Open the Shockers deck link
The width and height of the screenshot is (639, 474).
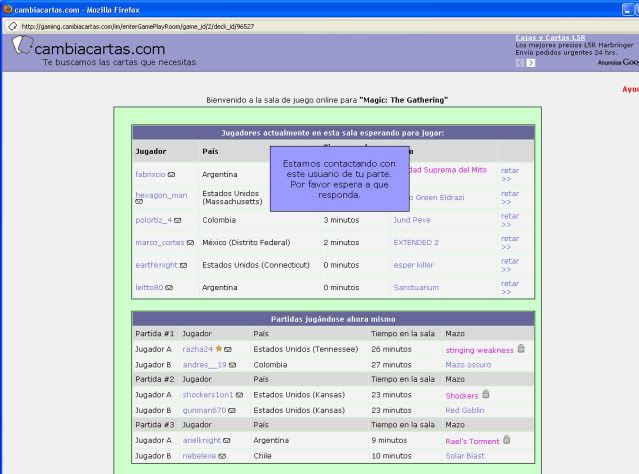462,396
